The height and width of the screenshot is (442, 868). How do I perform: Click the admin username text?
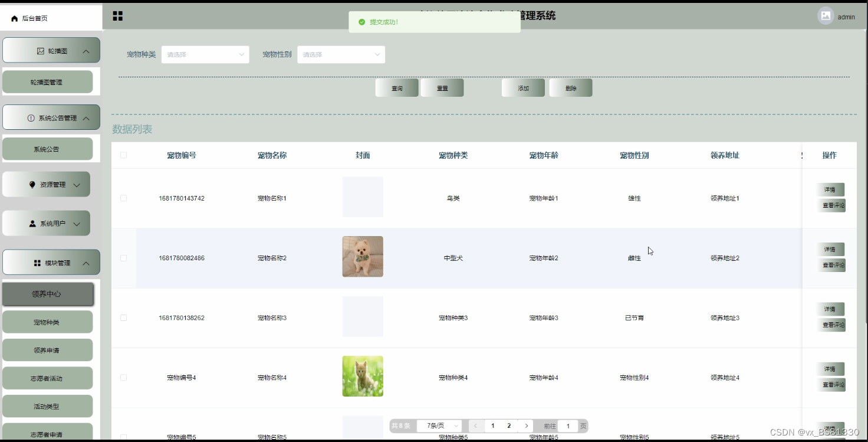coord(846,17)
